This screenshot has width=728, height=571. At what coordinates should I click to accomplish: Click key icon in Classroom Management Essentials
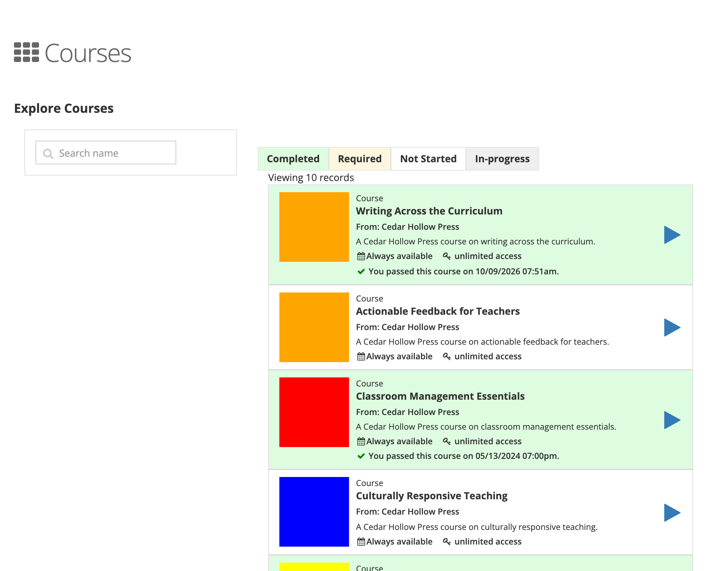[447, 441]
